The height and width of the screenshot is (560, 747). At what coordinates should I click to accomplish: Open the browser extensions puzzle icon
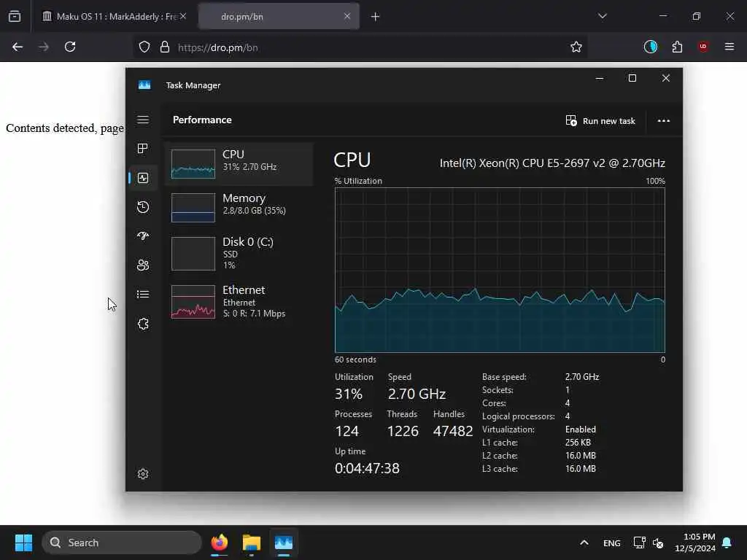click(x=677, y=47)
